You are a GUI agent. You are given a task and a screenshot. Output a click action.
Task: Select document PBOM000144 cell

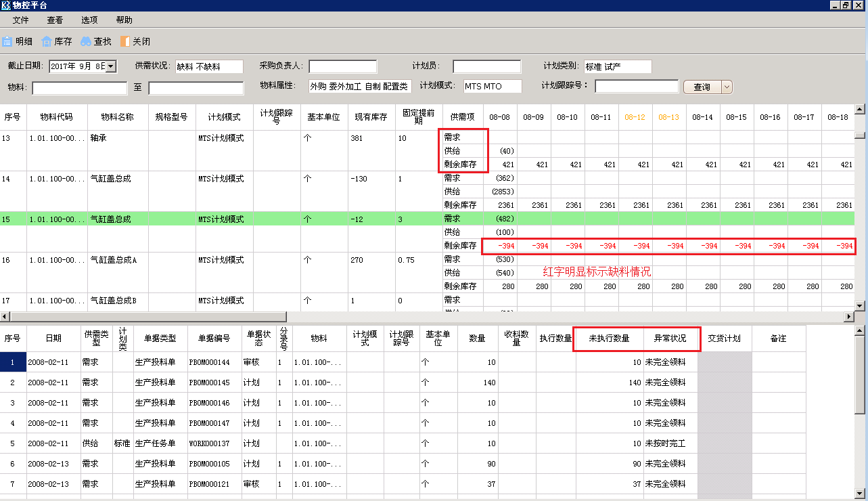214,362
